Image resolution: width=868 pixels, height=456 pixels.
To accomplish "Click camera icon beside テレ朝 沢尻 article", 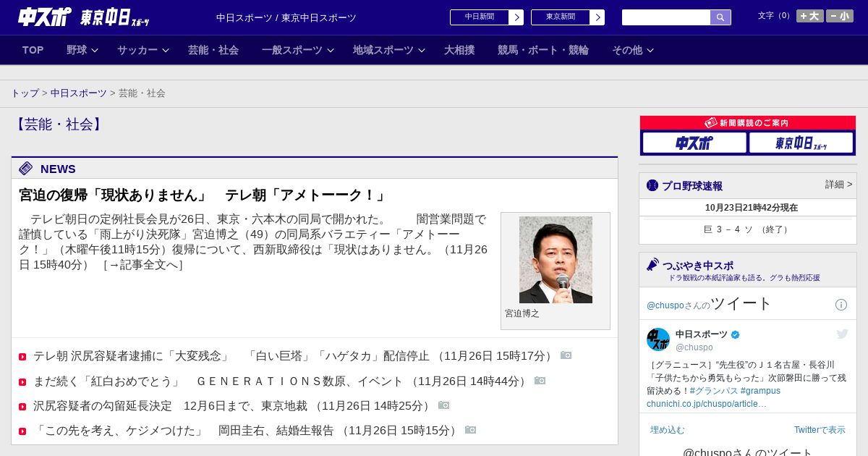I will [566, 355].
